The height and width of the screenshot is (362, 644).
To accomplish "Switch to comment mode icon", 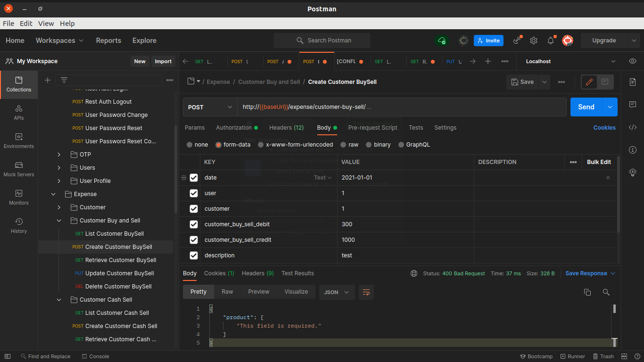I will click(x=605, y=82).
